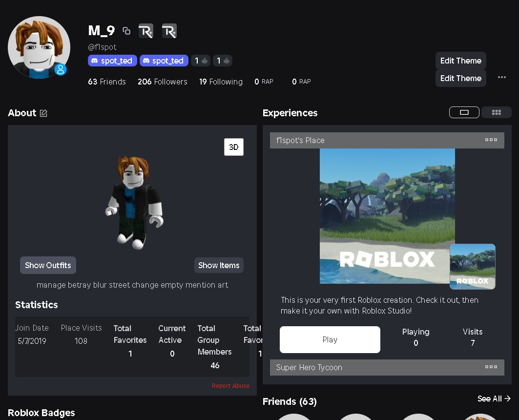This screenshot has height=420, width=519.
Task: Click the Join Date value 5/7/2019
Action: 32,341
